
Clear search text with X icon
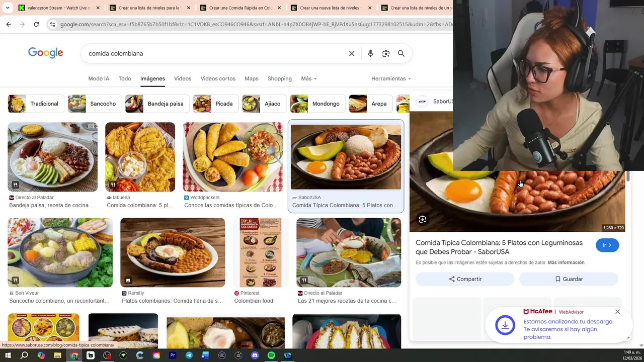[352, 53]
